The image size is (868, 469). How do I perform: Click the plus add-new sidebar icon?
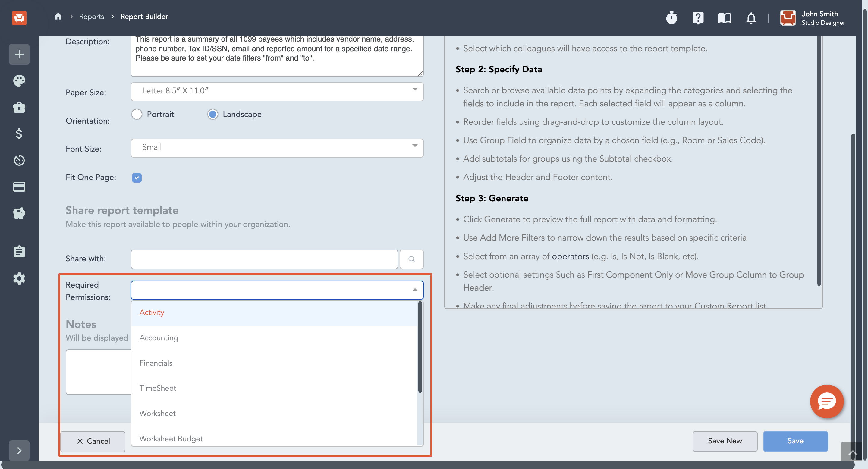pos(19,54)
